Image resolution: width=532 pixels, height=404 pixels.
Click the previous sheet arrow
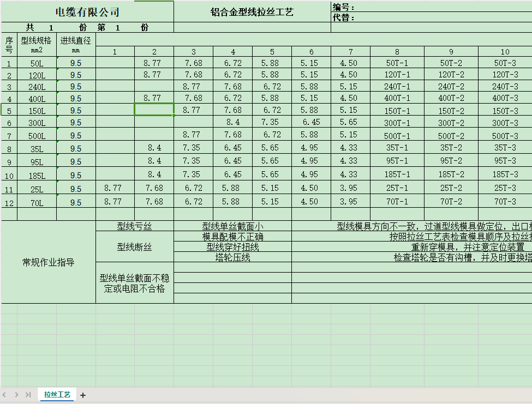click(x=5, y=395)
